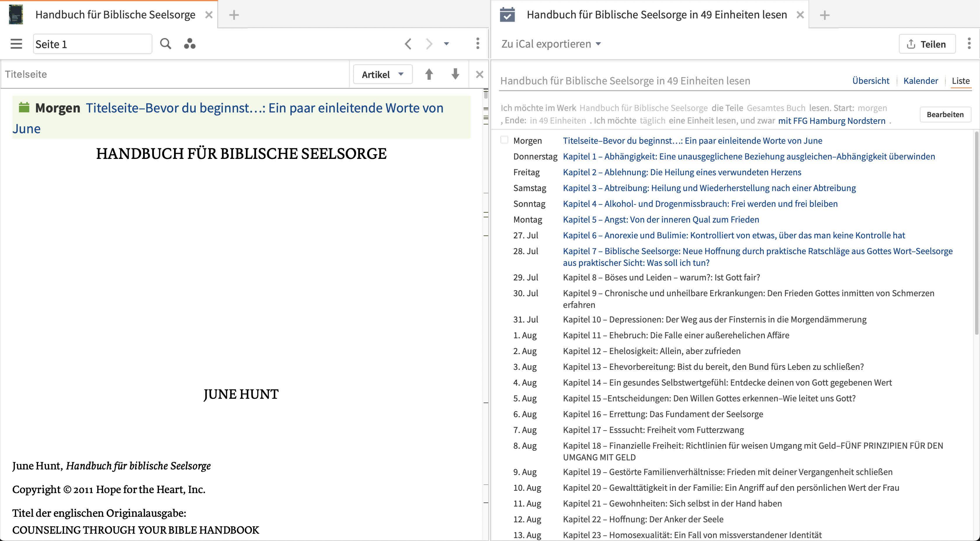Open the Titelseite reading in plan list
The width and height of the screenshot is (980, 541).
pyautogui.click(x=692, y=141)
